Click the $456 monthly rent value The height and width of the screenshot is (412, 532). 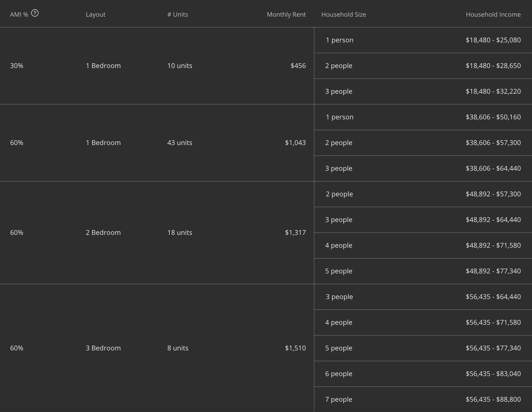298,66
